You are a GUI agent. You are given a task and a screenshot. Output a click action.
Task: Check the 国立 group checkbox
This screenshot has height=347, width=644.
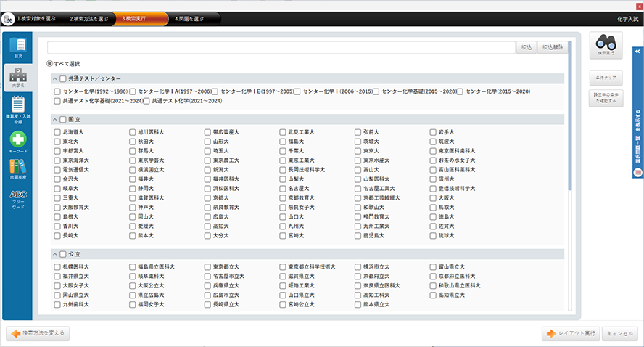[x=63, y=119]
